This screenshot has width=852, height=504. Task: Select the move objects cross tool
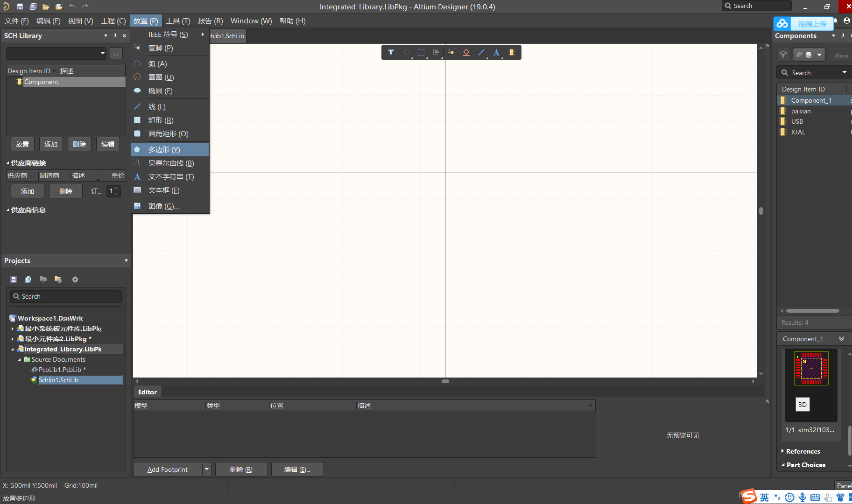point(406,52)
